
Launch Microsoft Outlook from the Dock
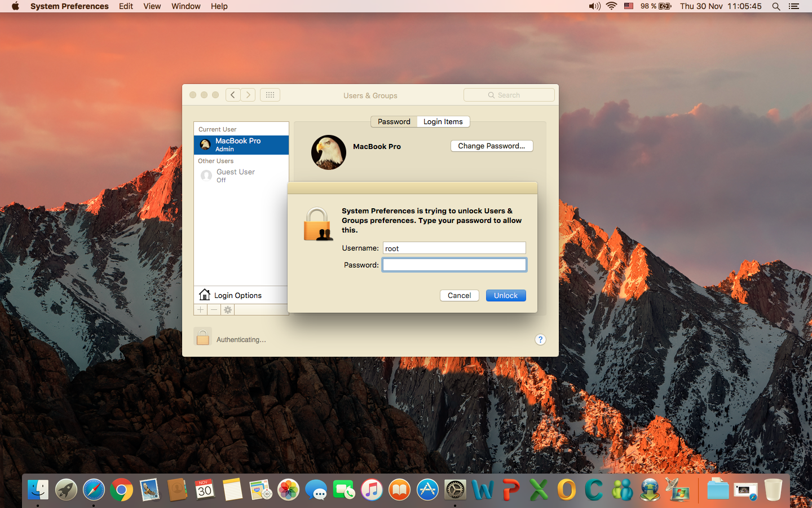(567, 489)
